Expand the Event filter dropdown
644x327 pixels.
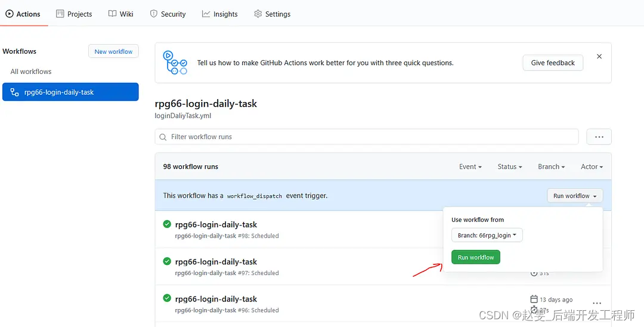[470, 167]
